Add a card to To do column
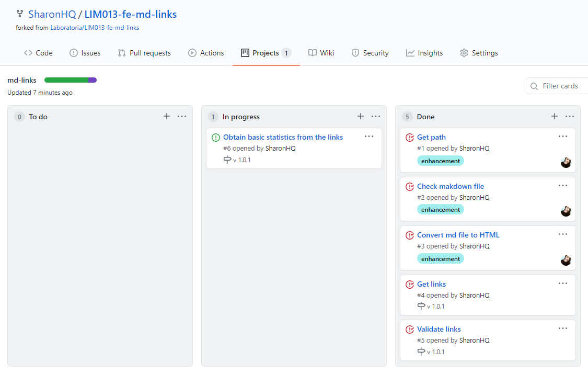588x374 pixels. click(167, 116)
